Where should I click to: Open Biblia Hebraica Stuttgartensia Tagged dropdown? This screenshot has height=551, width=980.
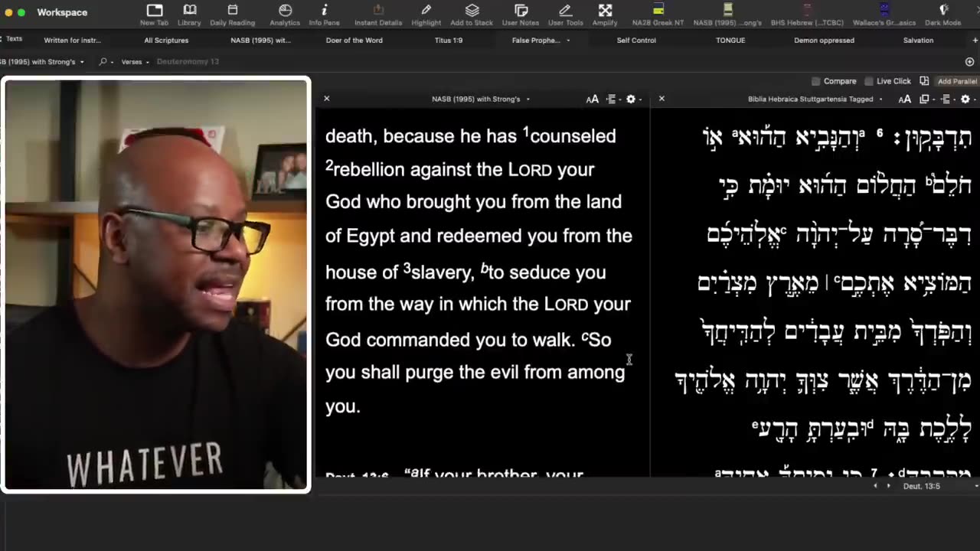pos(815,99)
